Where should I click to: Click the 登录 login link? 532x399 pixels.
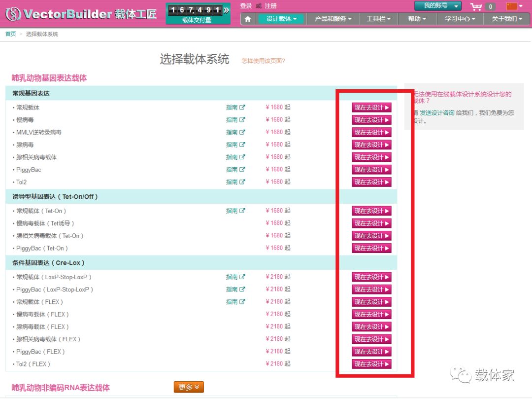point(246,6)
